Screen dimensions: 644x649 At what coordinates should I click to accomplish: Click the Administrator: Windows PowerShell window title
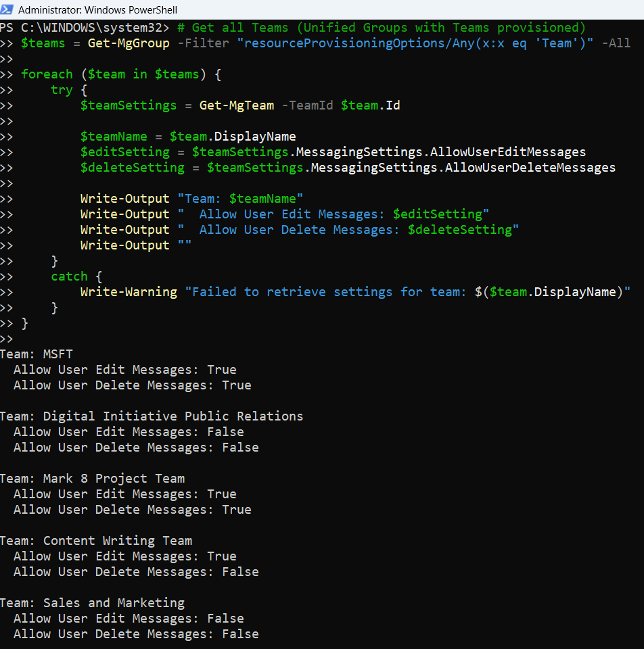coord(97,10)
